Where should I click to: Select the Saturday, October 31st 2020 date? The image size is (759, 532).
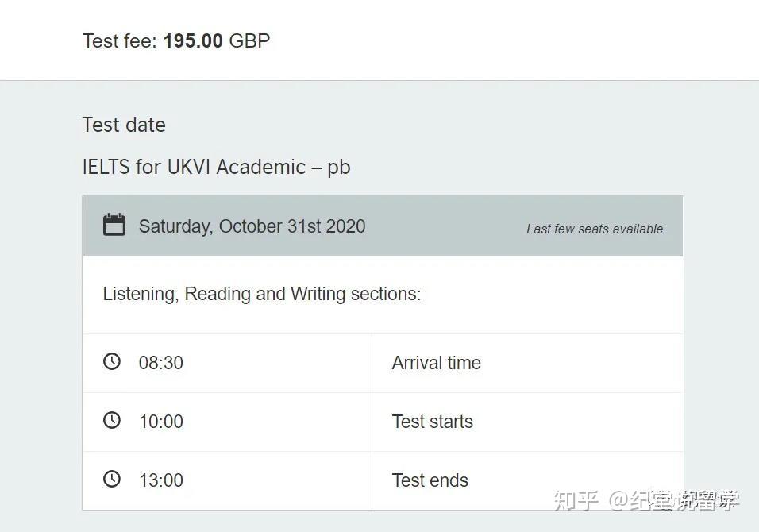click(x=252, y=226)
